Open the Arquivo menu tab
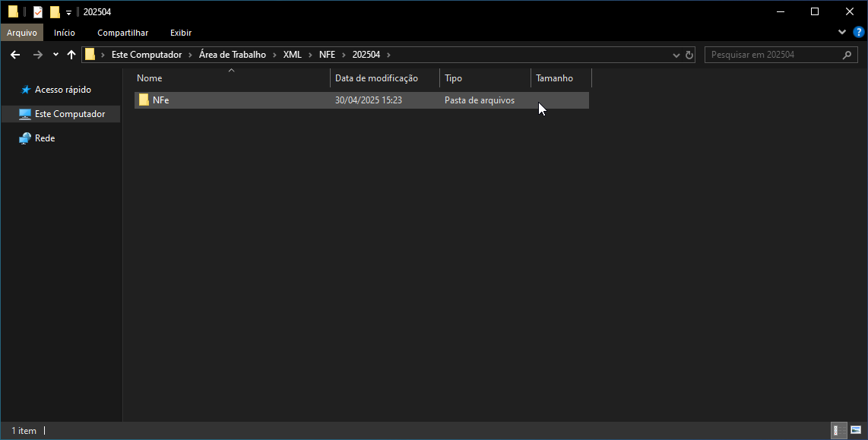Screen dimensions: 868x440 (x=22, y=33)
